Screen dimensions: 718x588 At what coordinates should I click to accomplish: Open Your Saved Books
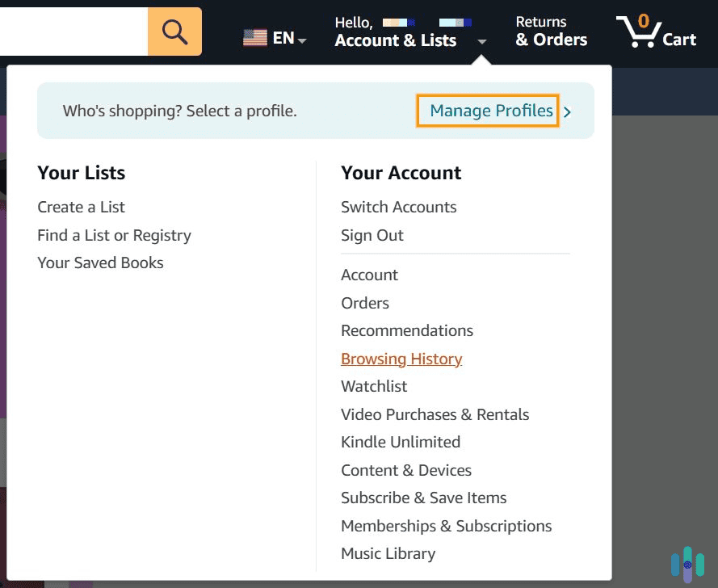coord(100,262)
